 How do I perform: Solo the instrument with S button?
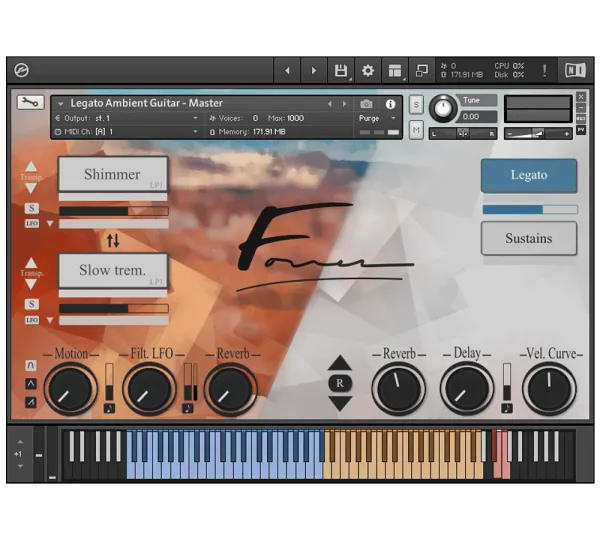pyautogui.click(x=416, y=104)
